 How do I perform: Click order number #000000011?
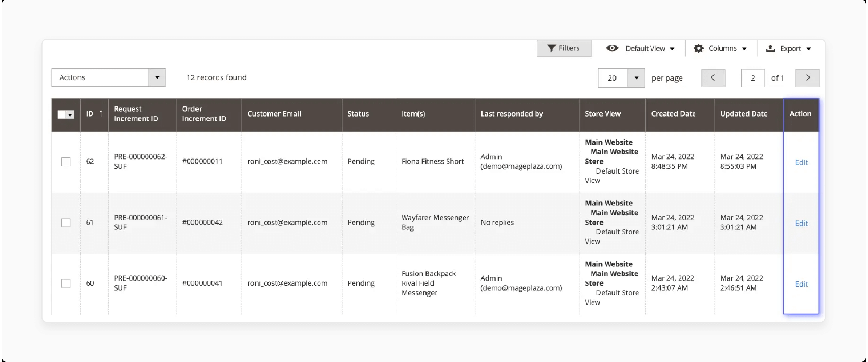[x=202, y=161]
